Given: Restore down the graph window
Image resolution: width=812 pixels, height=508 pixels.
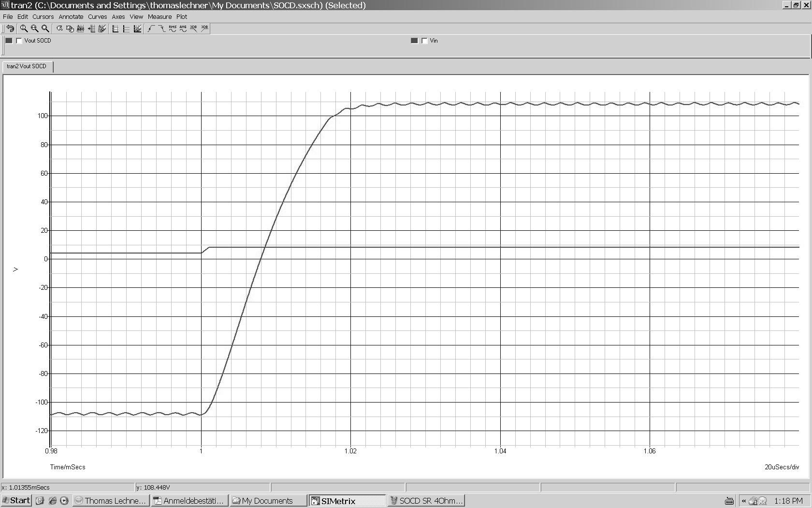Looking at the screenshot, I should pos(796,5).
